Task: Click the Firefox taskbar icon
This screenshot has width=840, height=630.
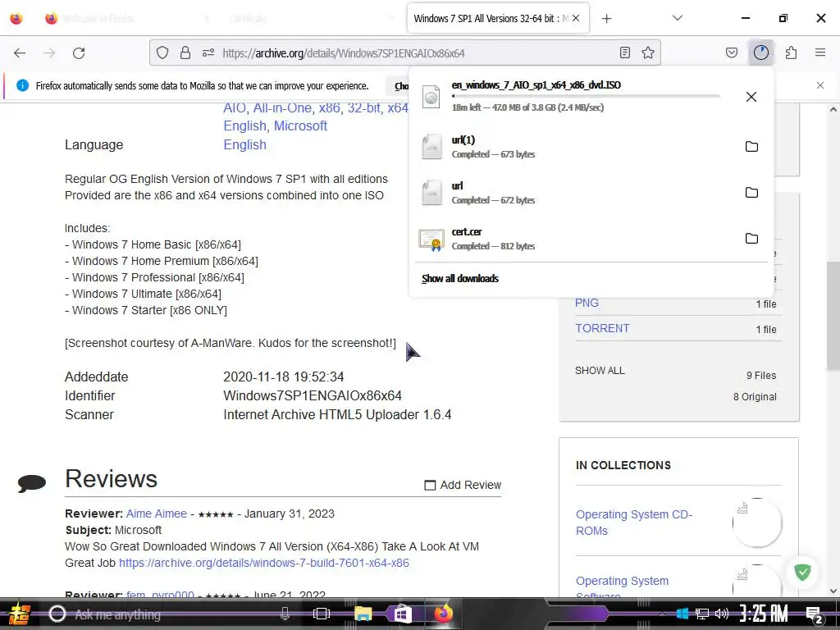Action: [x=443, y=613]
